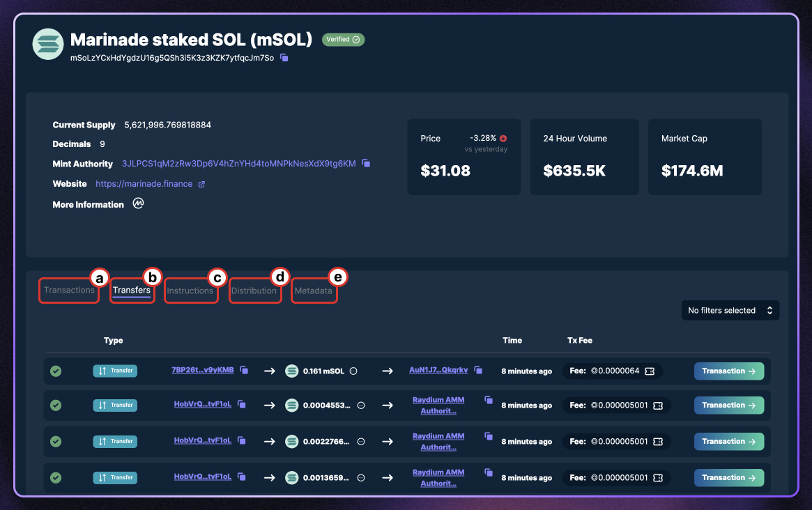Image resolution: width=812 pixels, height=510 pixels.
Task: Open Transaction button for the 0.0004553 row
Action: click(728, 405)
